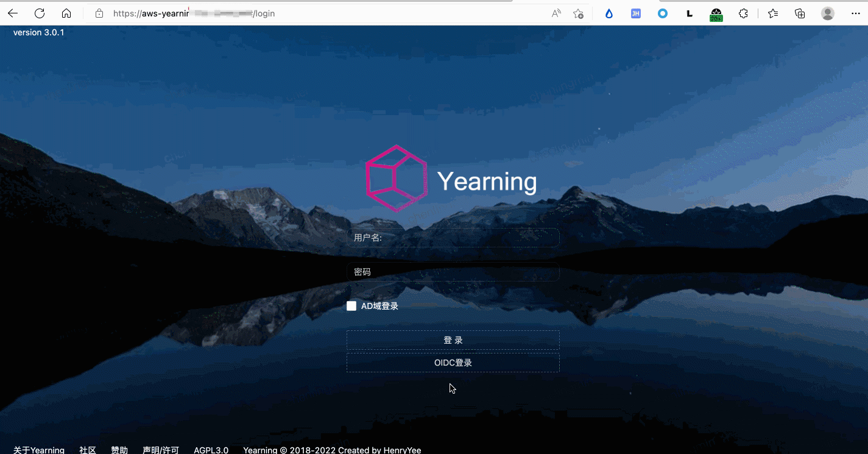Open the Collections icon

(800, 13)
